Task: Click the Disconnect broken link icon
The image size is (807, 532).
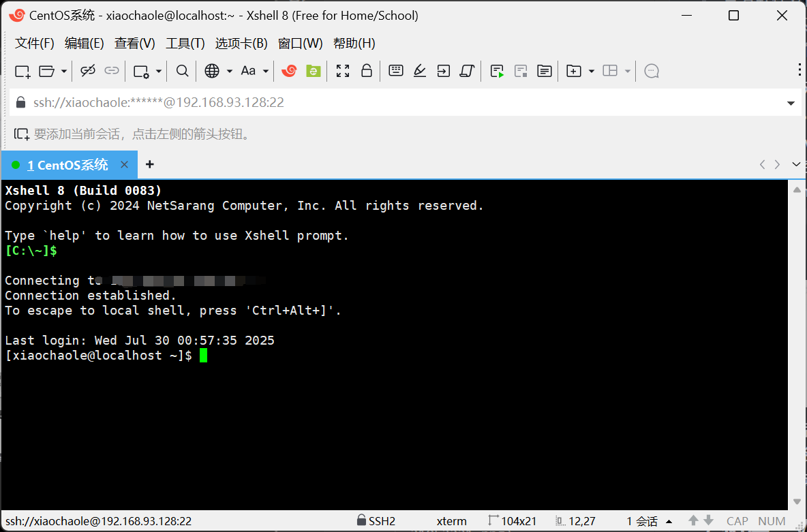Action: coord(87,71)
